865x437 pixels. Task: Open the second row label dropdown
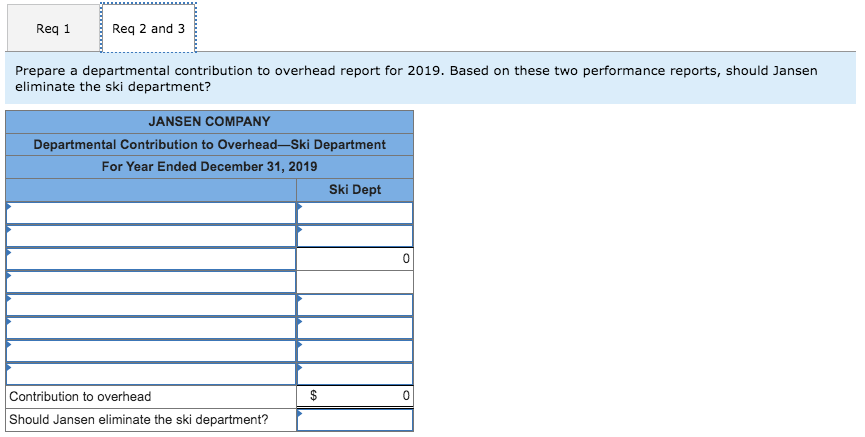tap(151, 236)
